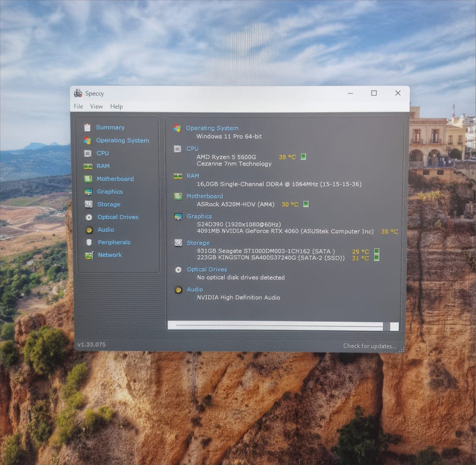Click the Summary clipboard icon in sidebar
This screenshot has width=476, height=465.
(x=87, y=128)
